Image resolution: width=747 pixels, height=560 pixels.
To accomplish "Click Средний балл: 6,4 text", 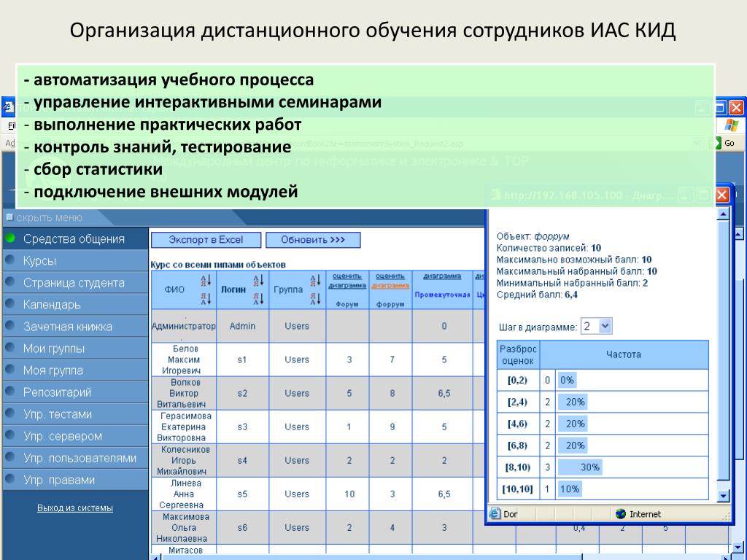I will (537, 295).
